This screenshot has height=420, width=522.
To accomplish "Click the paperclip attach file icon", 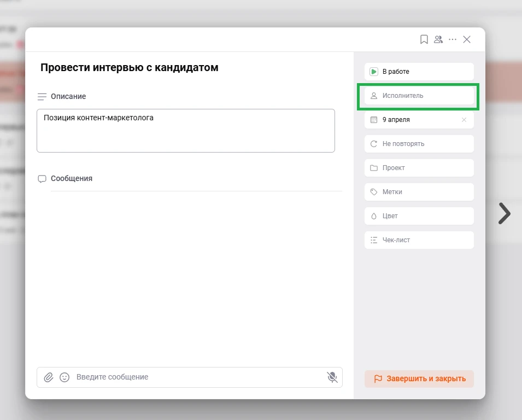I will [49, 377].
